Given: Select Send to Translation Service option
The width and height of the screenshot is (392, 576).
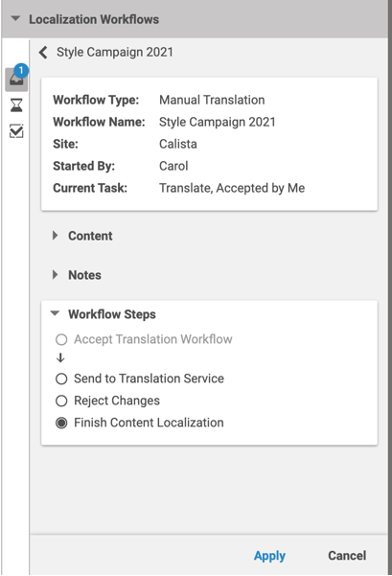Looking at the screenshot, I should pos(61,379).
